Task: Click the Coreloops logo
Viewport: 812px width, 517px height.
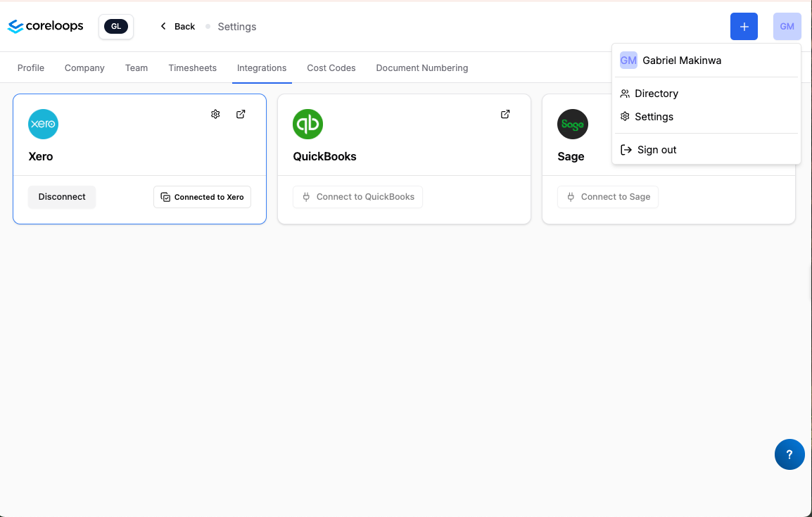Action: (x=45, y=26)
